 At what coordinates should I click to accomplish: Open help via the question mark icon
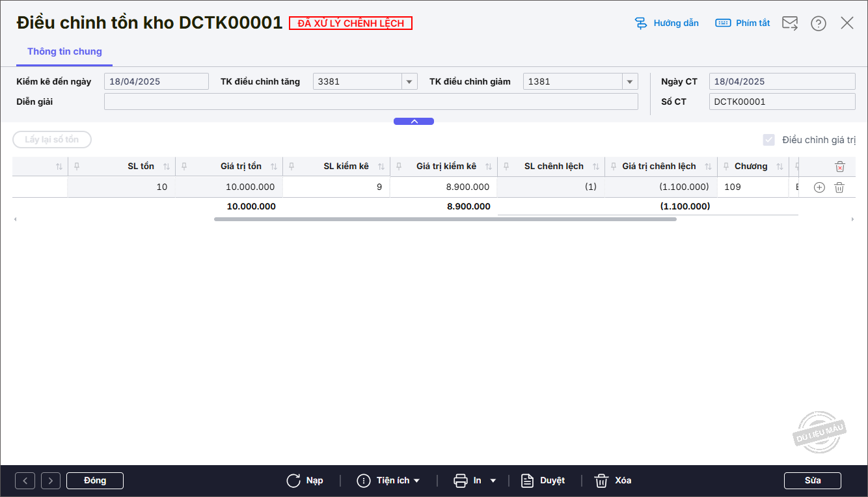pyautogui.click(x=819, y=23)
